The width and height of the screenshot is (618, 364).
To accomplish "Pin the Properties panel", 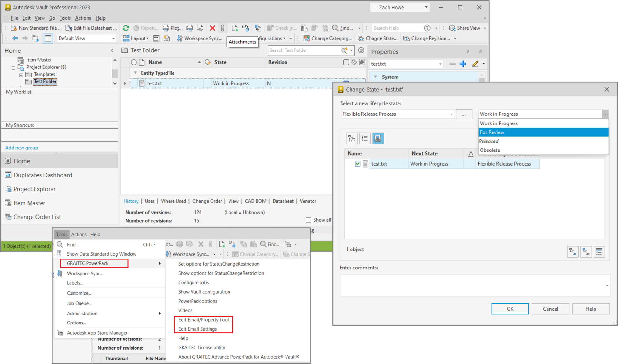I will (x=468, y=51).
